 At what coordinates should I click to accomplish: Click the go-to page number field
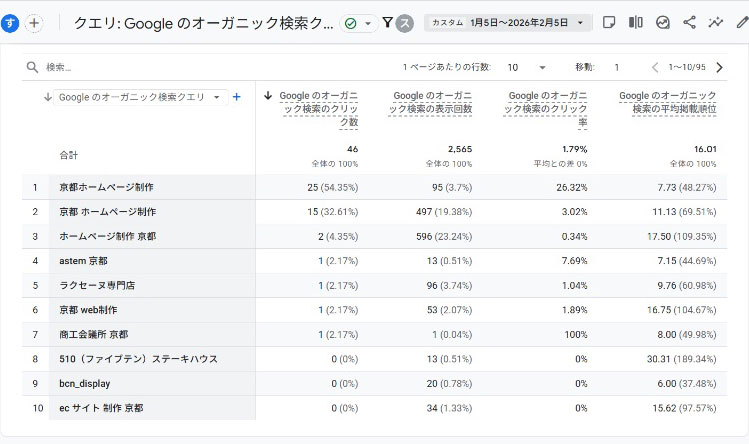(617, 67)
